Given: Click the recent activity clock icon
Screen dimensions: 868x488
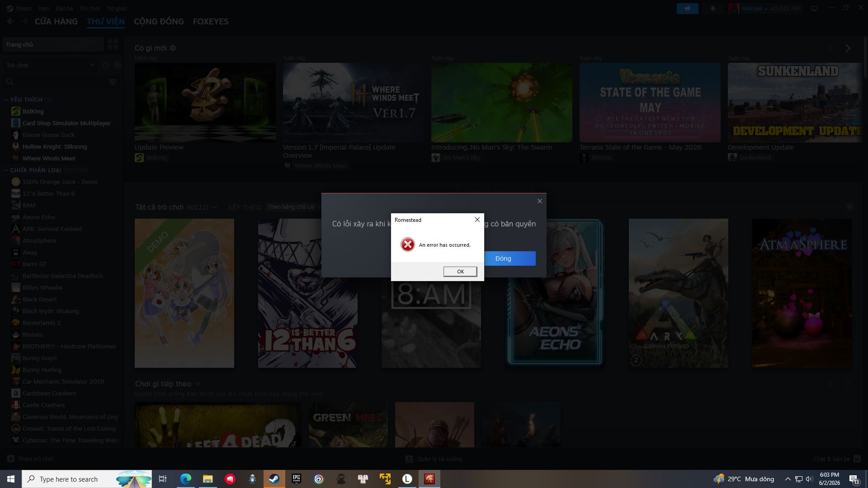Looking at the screenshot, I should pyautogui.click(x=106, y=65).
